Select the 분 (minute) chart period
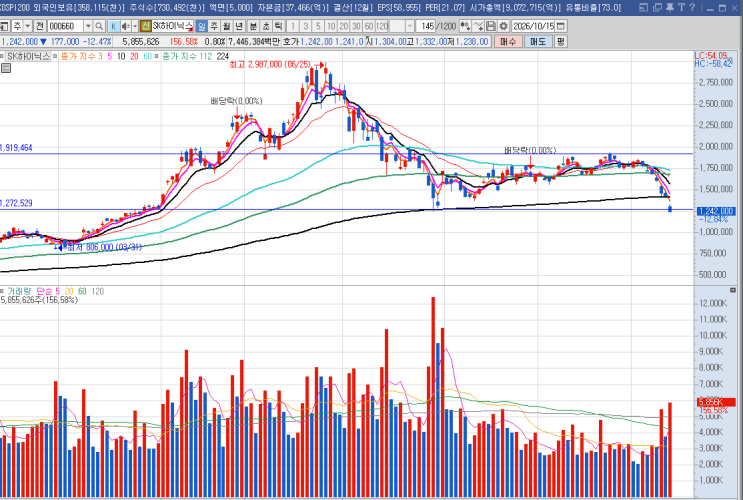This screenshot has height=500, width=743. 254,26
